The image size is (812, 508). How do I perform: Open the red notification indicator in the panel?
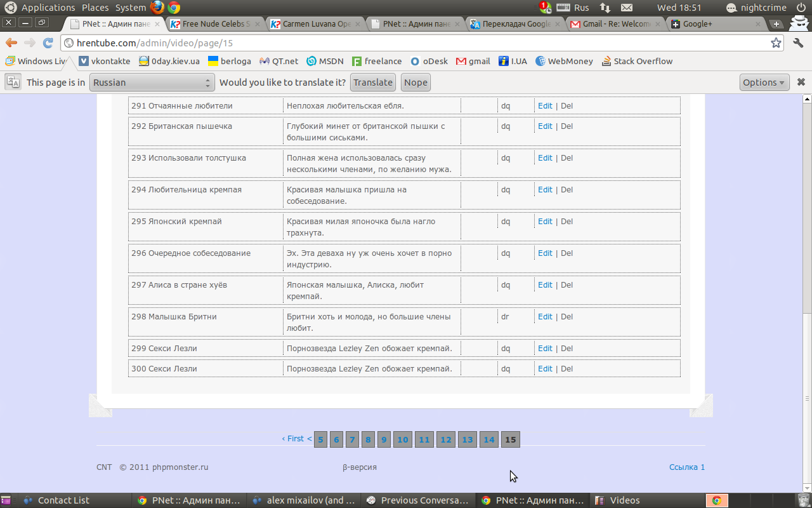click(x=545, y=8)
